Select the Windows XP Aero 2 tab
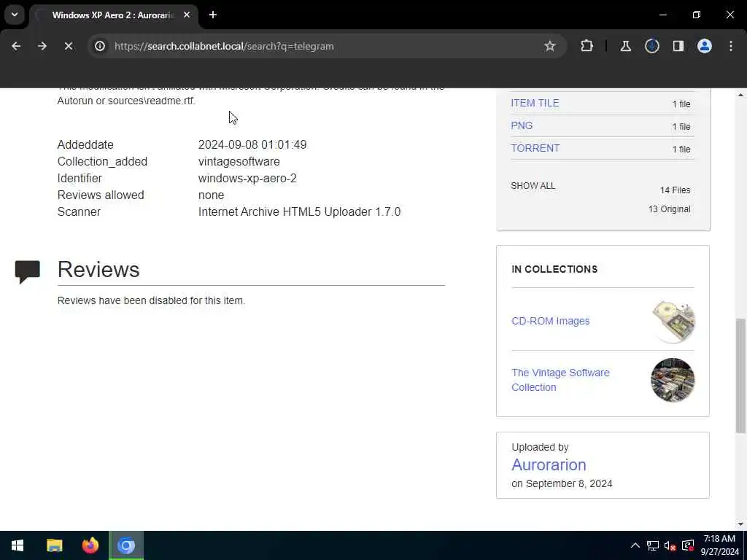747x560 pixels. point(113,15)
